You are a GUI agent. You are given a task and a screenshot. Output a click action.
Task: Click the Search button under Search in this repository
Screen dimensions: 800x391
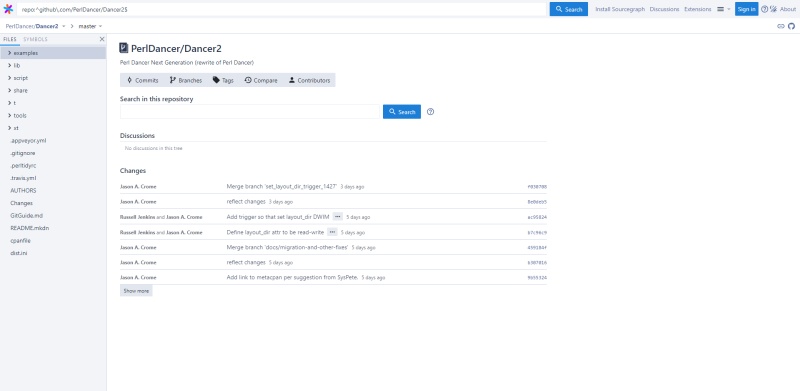pyautogui.click(x=402, y=112)
